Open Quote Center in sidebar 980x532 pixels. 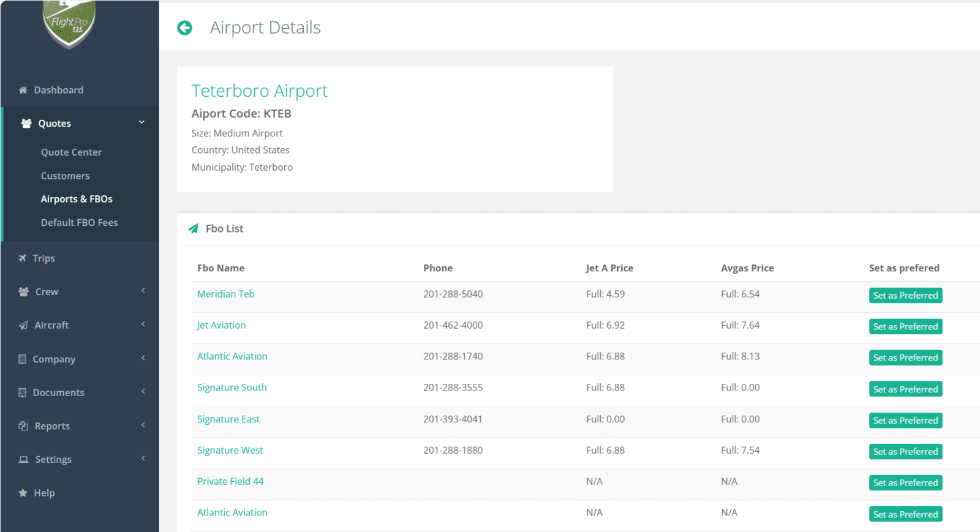tap(71, 152)
